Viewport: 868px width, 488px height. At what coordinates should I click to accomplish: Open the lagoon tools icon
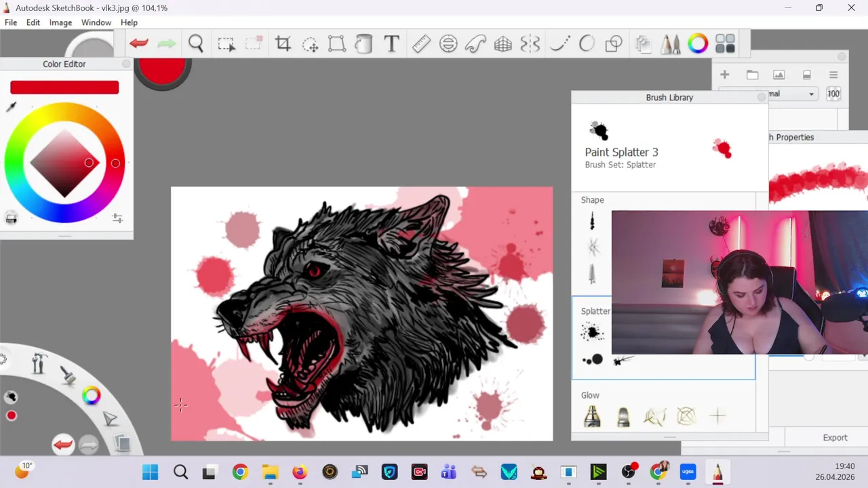(39, 364)
